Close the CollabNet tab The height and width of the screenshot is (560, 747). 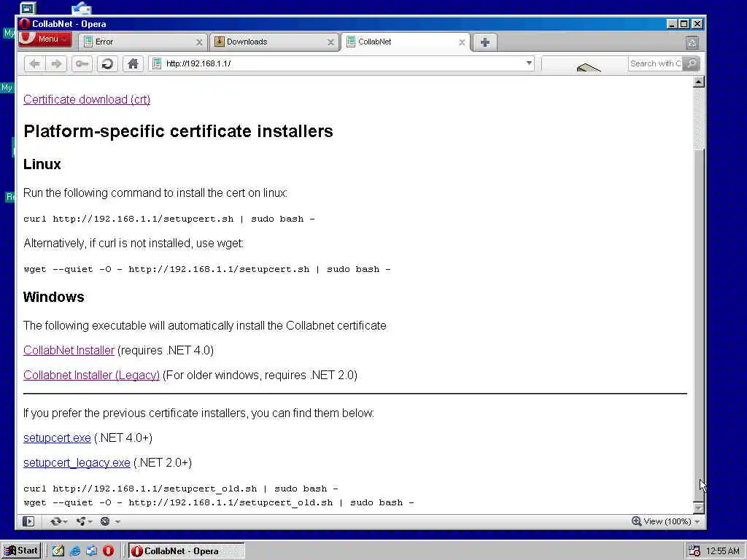point(462,42)
